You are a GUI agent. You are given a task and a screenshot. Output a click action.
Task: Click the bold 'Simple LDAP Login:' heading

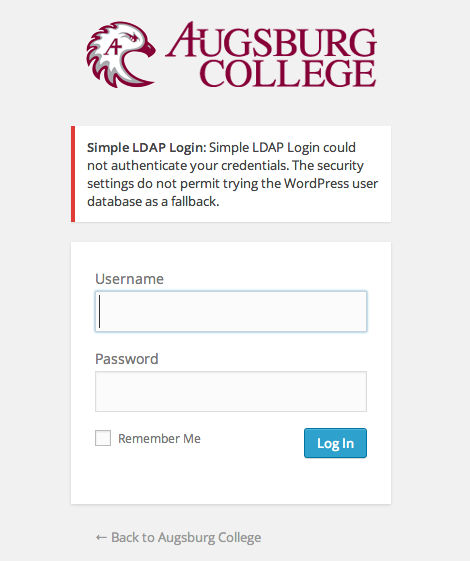coord(147,147)
